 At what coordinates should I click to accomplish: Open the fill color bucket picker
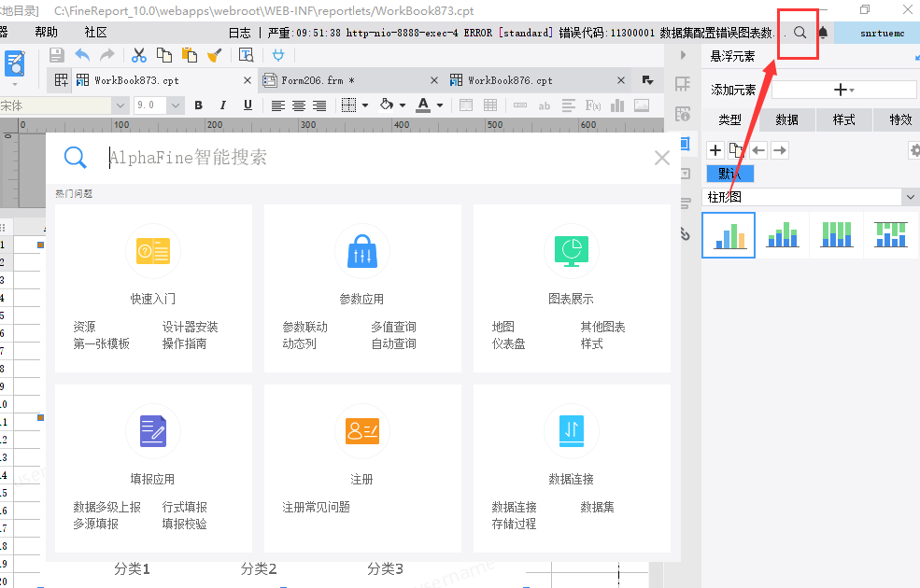[x=387, y=105]
